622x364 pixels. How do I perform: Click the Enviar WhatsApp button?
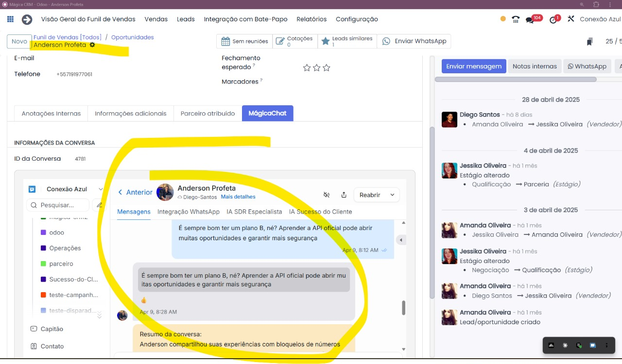click(x=414, y=41)
